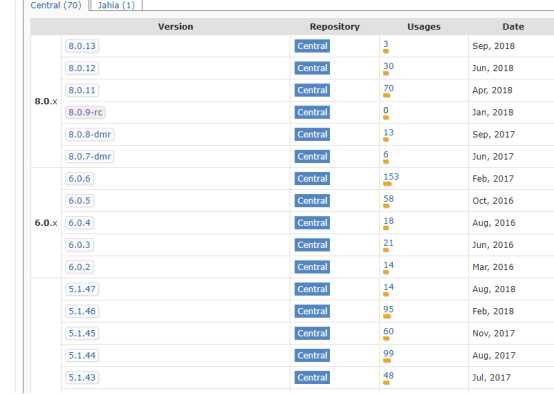Select date Jul, 2017 for 5.1.43

tap(491, 377)
